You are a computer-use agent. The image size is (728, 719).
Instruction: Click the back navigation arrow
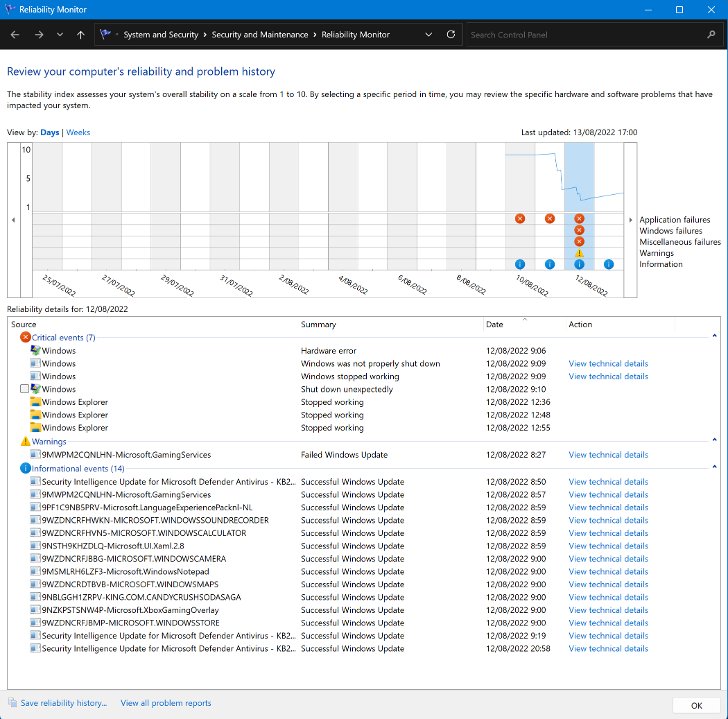pyautogui.click(x=15, y=35)
